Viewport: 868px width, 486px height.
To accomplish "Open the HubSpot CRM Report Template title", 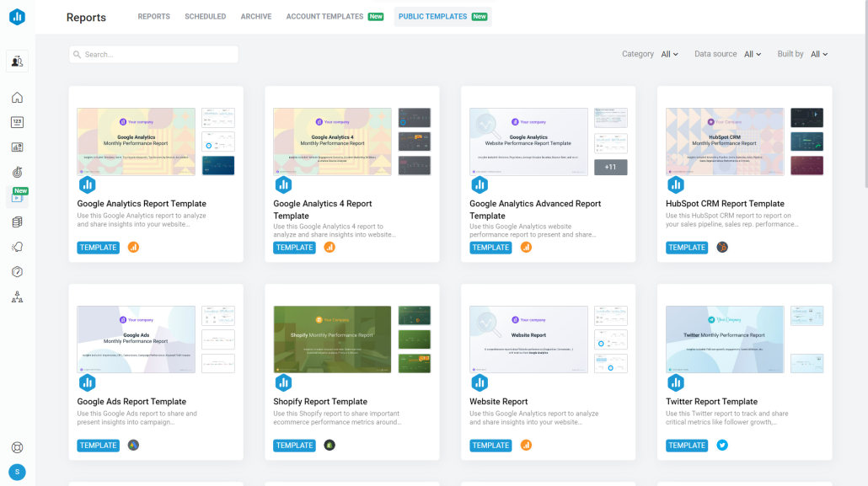I will (x=725, y=204).
